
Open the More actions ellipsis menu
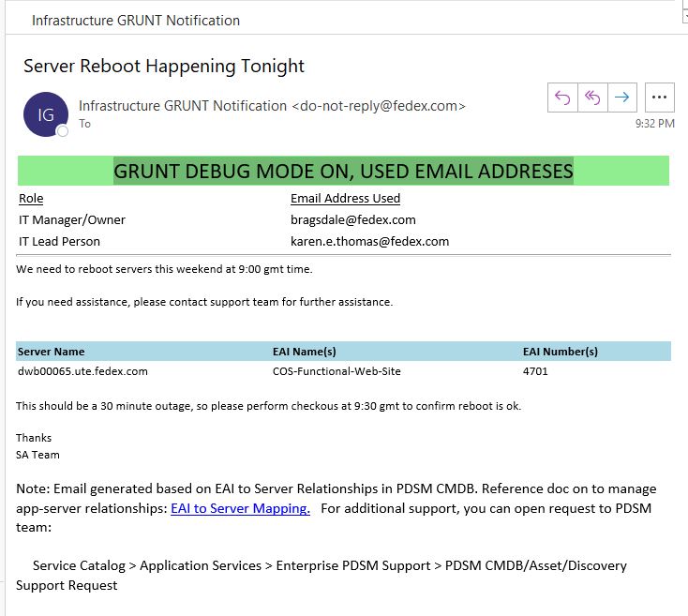[x=660, y=97]
